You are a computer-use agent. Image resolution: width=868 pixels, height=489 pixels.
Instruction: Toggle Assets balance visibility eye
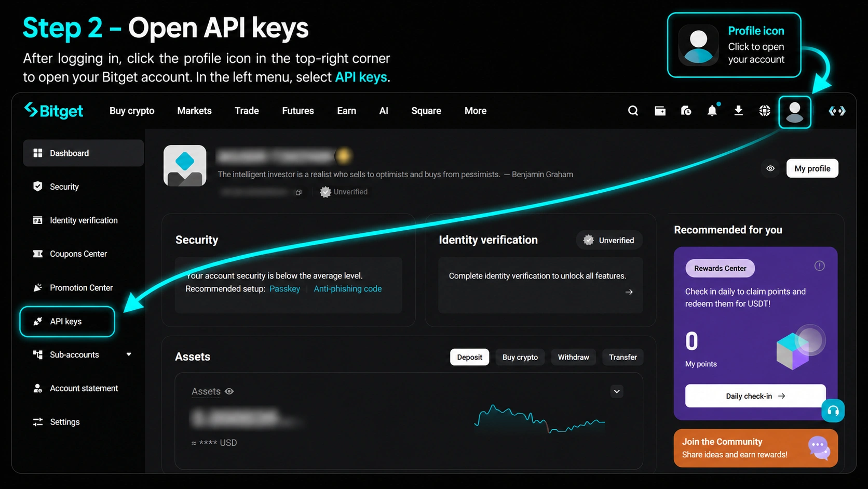click(229, 391)
